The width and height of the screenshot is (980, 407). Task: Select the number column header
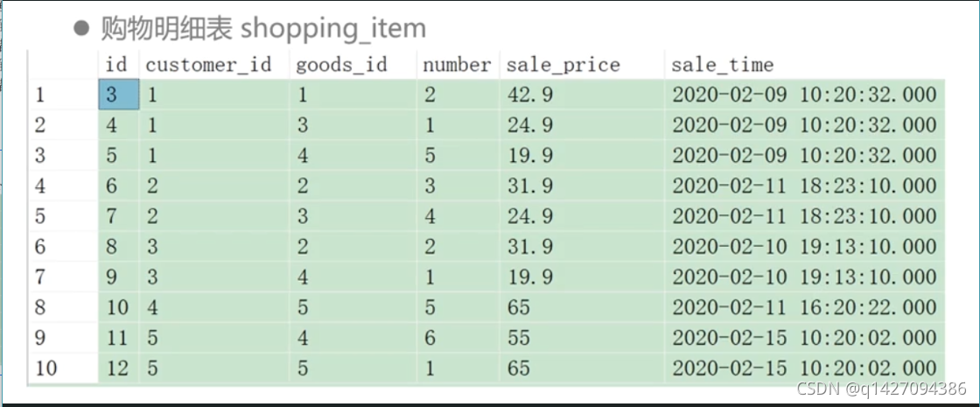(x=456, y=65)
